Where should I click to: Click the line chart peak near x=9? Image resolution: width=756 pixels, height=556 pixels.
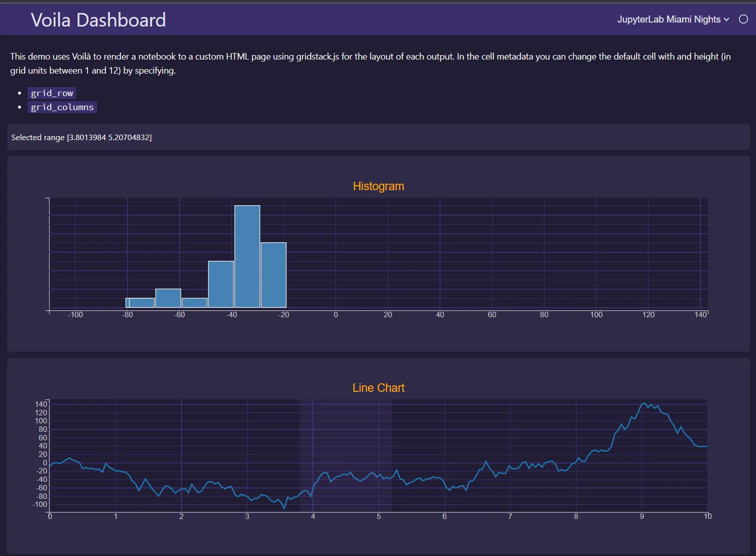click(x=644, y=403)
